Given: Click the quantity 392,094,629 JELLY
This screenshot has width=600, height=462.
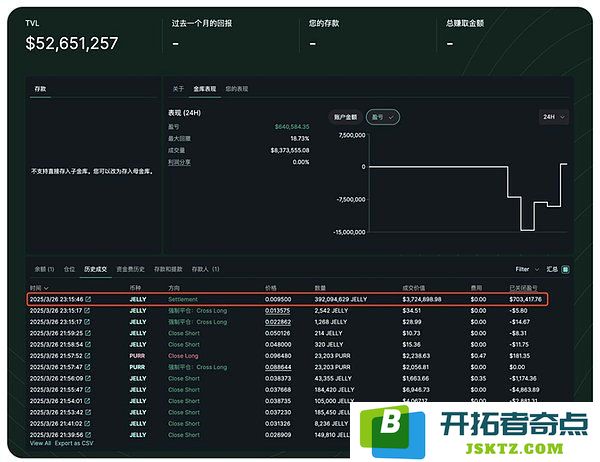Looking at the screenshot, I should click(341, 299).
